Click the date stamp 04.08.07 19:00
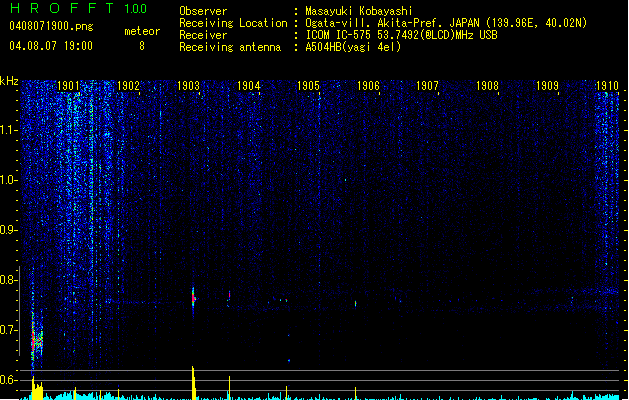629x400 pixels. tap(51, 46)
